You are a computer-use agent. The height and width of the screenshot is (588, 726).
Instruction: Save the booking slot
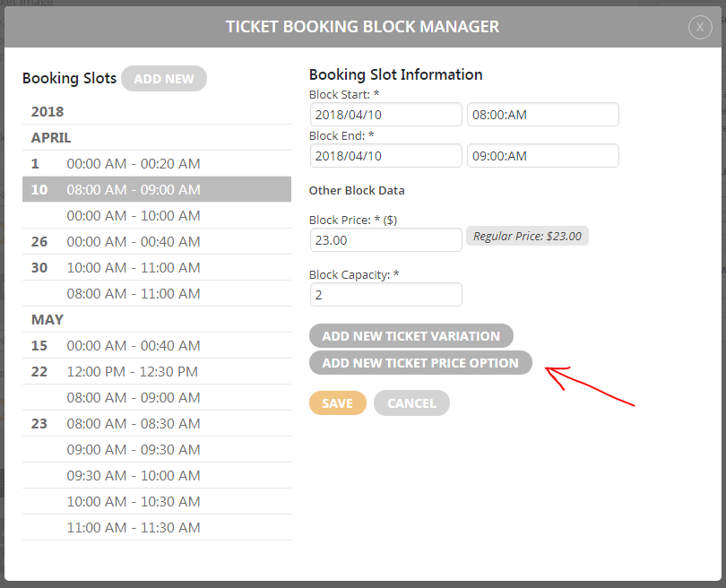338,403
